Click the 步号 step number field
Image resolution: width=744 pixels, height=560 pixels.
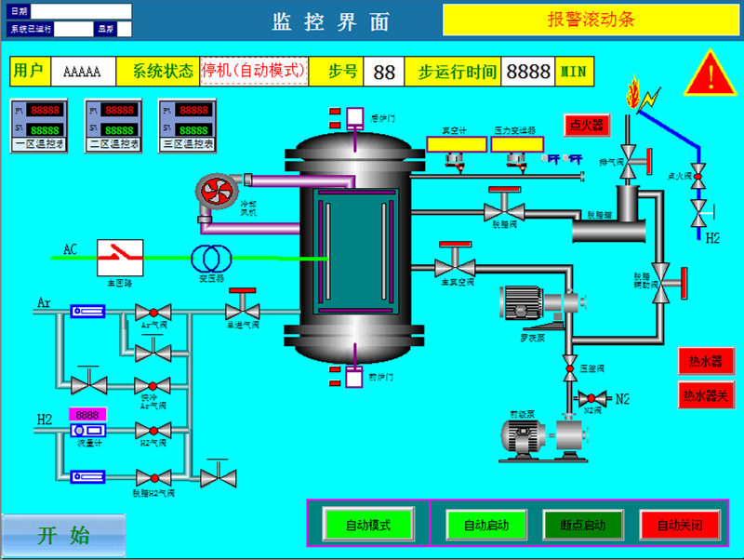click(x=384, y=72)
